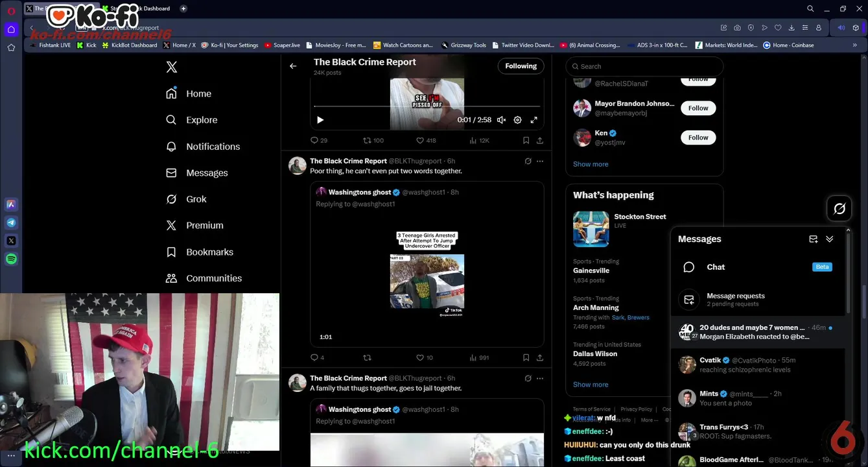
Task: Open video settings gear on the player
Action: point(517,120)
